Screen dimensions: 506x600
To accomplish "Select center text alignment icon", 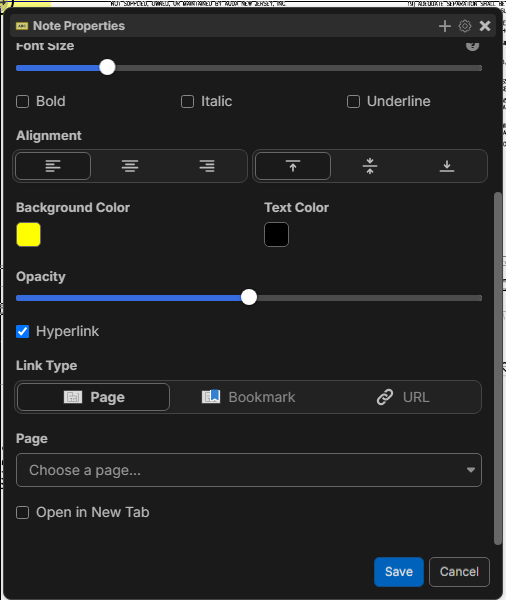I will pyautogui.click(x=130, y=166).
